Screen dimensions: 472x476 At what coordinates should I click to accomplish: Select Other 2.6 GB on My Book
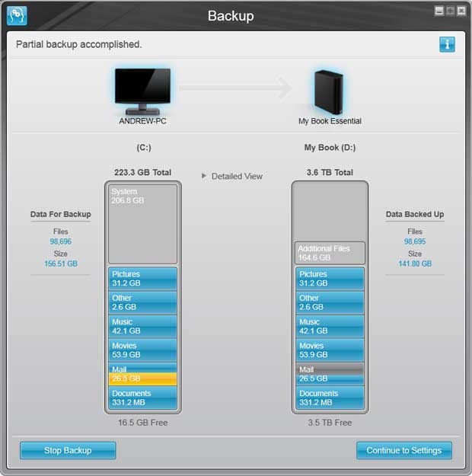pos(330,302)
